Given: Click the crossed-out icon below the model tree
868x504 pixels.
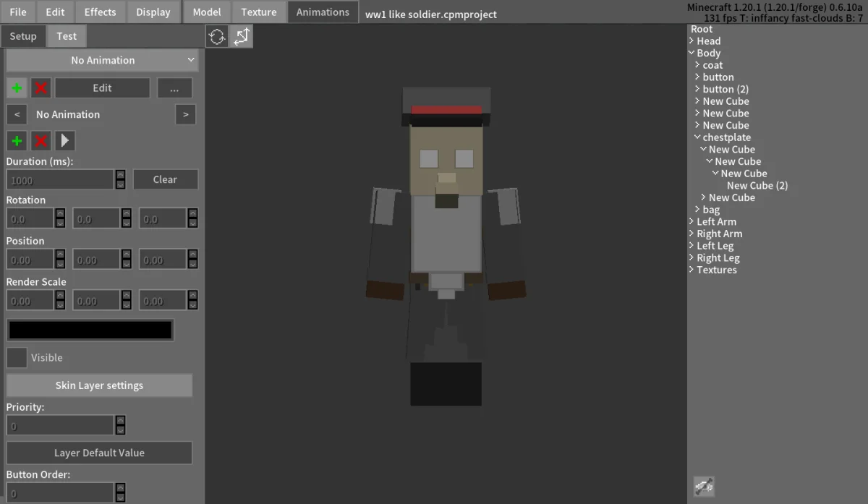Looking at the screenshot, I should pos(704,487).
